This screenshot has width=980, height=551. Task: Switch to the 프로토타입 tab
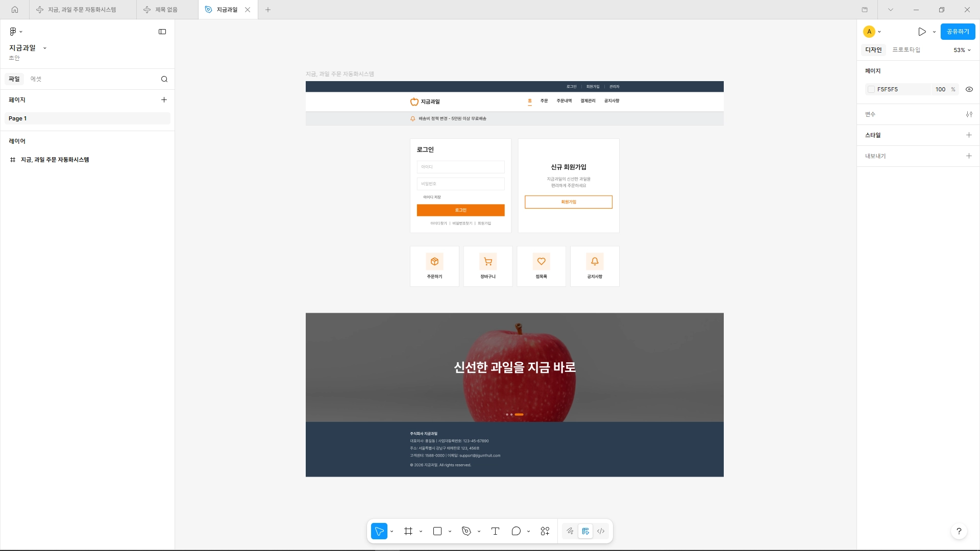pos(906,50)
